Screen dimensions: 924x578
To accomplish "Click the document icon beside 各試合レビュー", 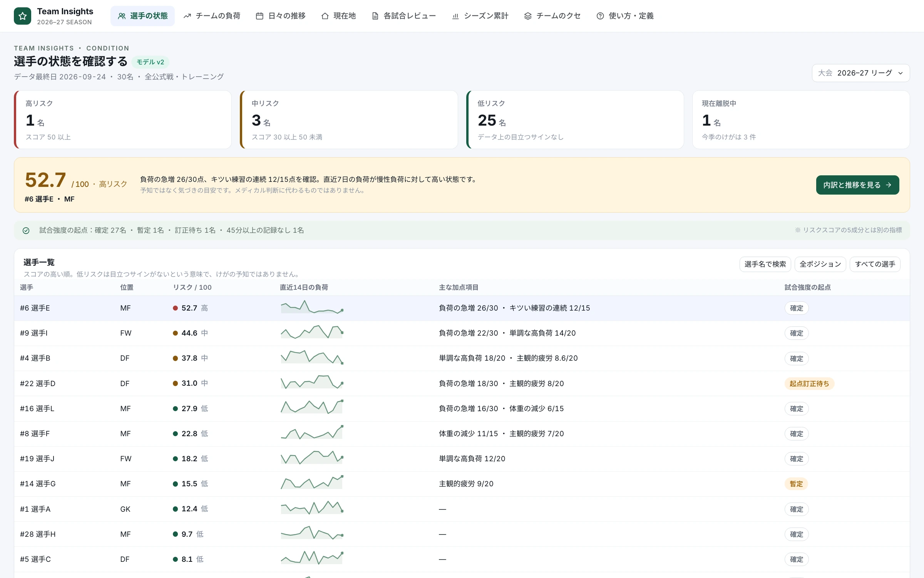I will click(x=375, y=16).
